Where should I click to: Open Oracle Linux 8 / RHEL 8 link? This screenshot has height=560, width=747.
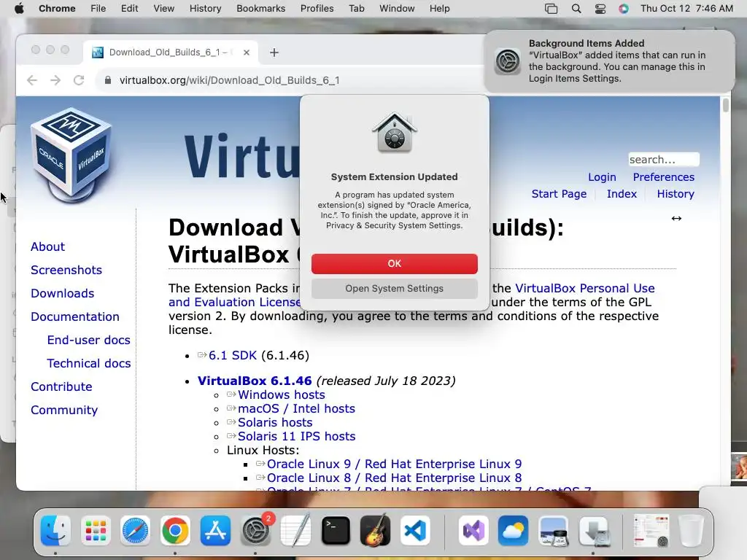[394, 478]
